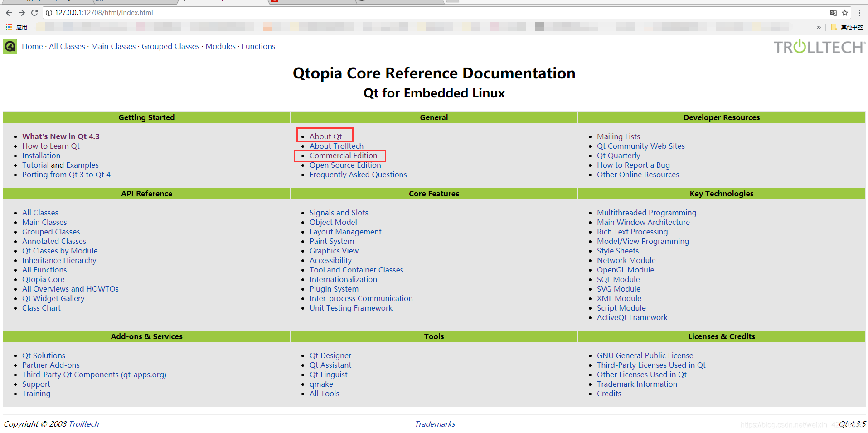The width and height of the screenshot is (868, 433).
Task: Open the Object Model link
Action: [333, 222]
